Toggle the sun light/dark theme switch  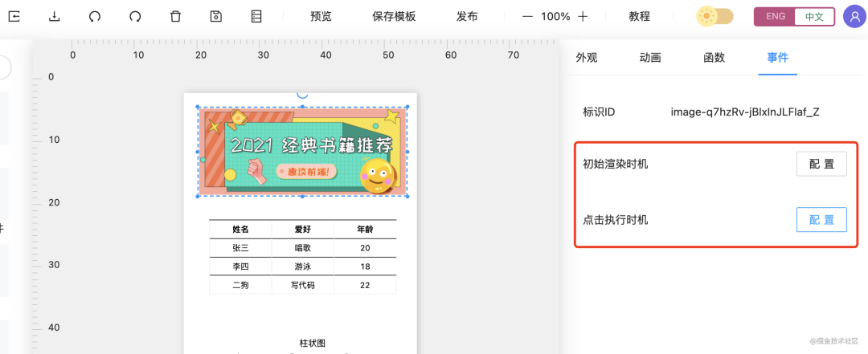point(714,17)
